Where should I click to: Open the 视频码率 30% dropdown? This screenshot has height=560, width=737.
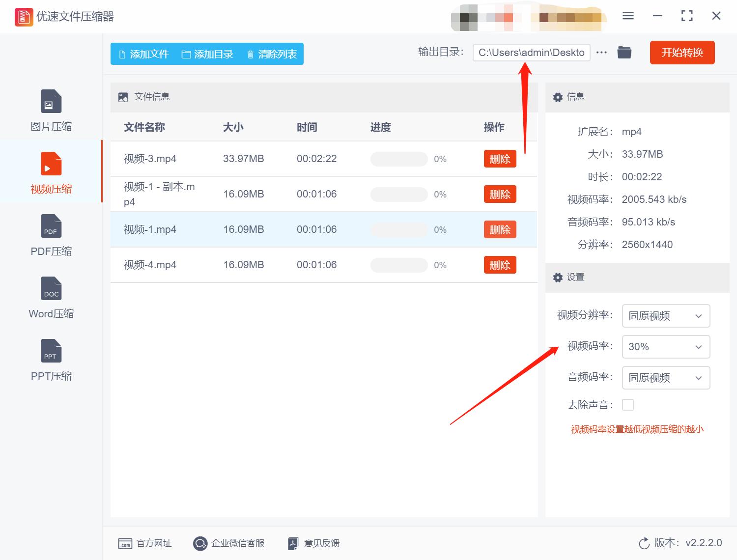(666, 347)
